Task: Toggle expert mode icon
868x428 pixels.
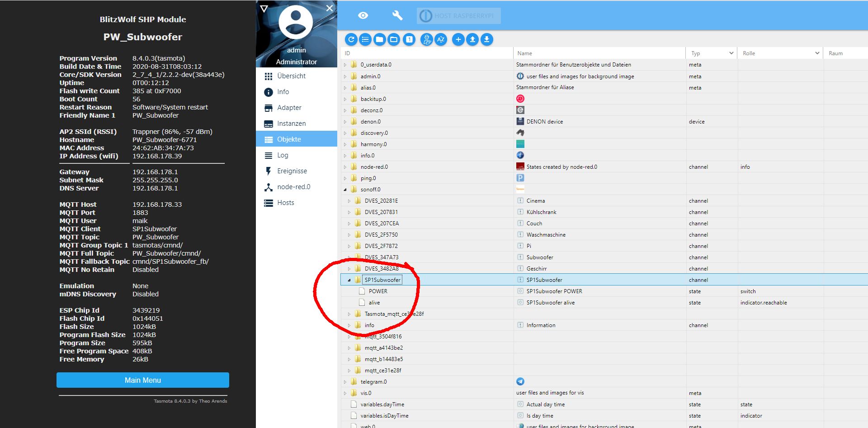Action: 426,39
